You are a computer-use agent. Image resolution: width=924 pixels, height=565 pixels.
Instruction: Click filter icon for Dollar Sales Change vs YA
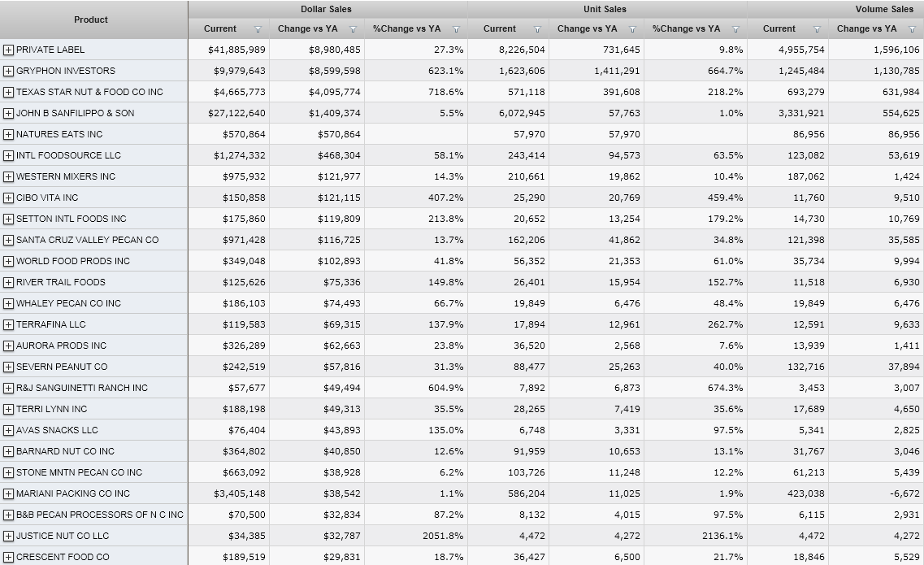click(353, 29)
